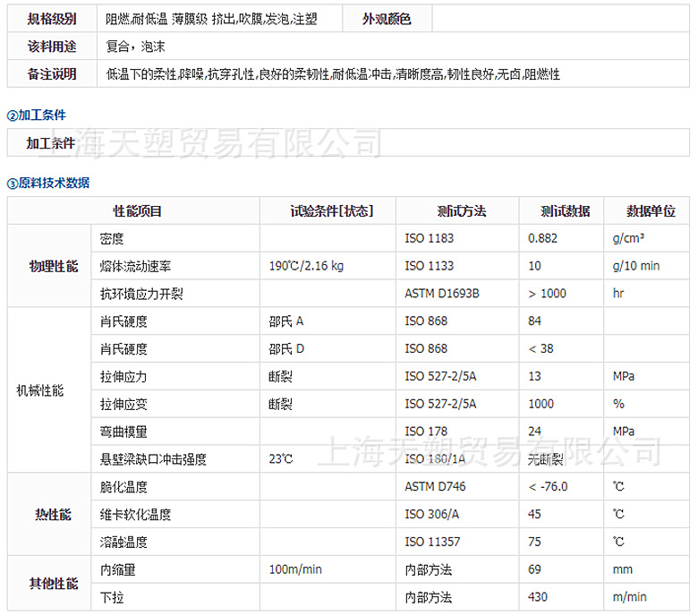Screen dimensions: 698x616
Task: Click the 下拉 property cell
Action: point(175,598)
